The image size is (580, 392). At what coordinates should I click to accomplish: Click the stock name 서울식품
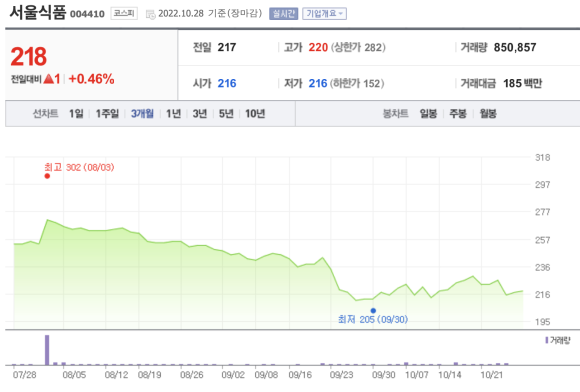(37, 12)
